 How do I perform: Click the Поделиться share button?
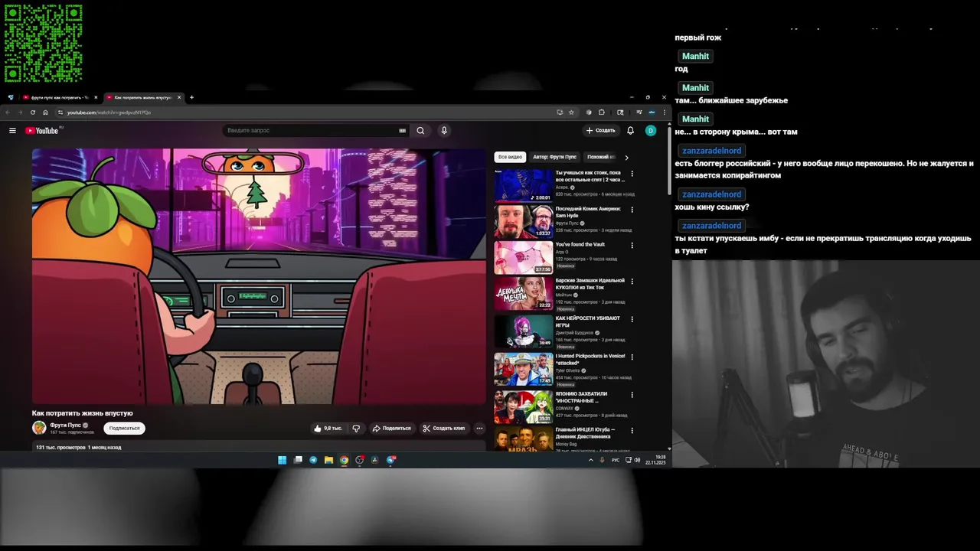pos(392,429)
